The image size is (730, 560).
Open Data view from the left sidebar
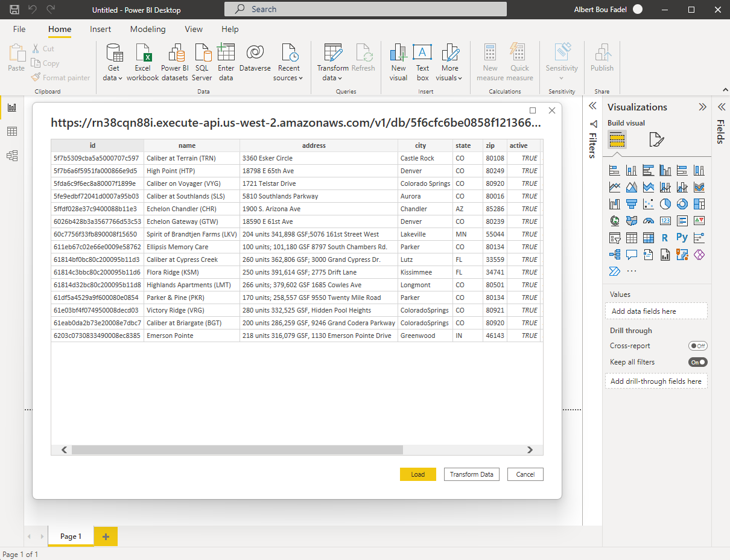pos(13,132)
